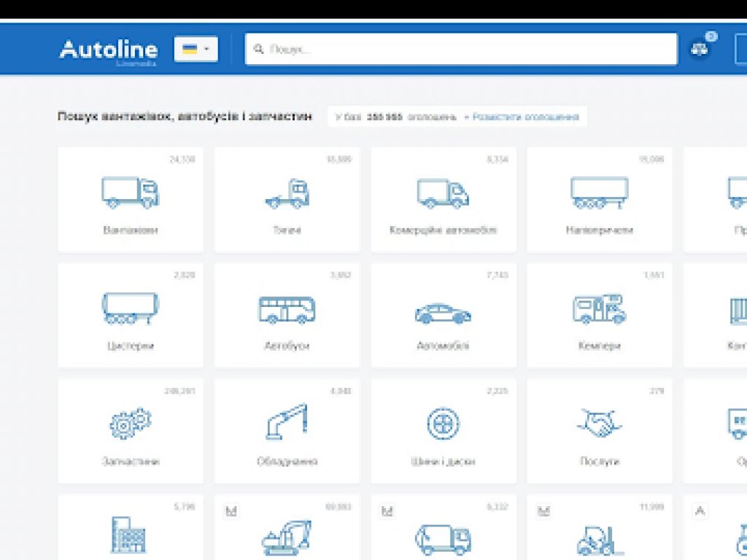Click the Autoline logo
The image size is (747, 560).
pos(108,50)
